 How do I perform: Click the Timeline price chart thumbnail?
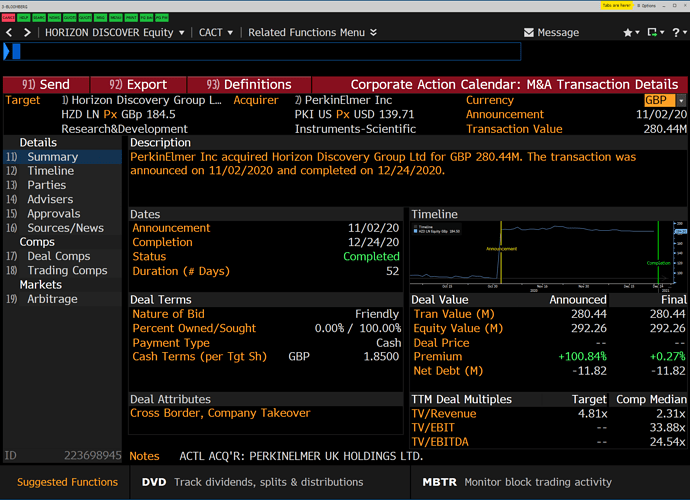548,256
